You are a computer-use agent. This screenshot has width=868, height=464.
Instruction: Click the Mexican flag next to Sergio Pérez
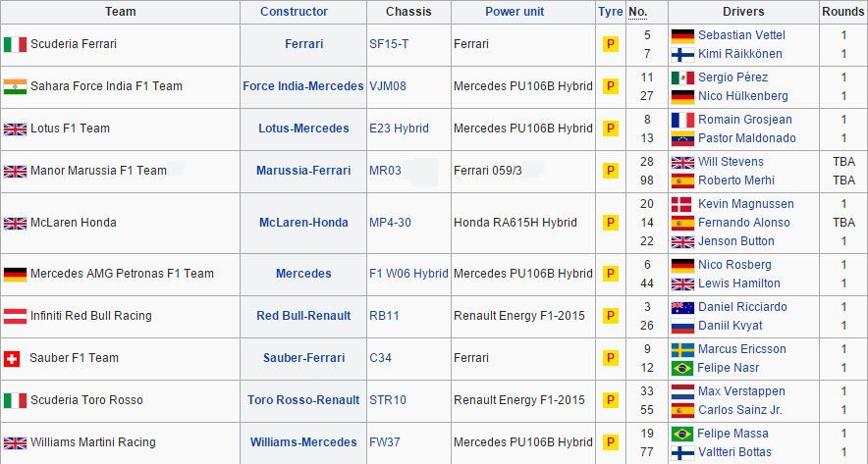tap(682, 77)
